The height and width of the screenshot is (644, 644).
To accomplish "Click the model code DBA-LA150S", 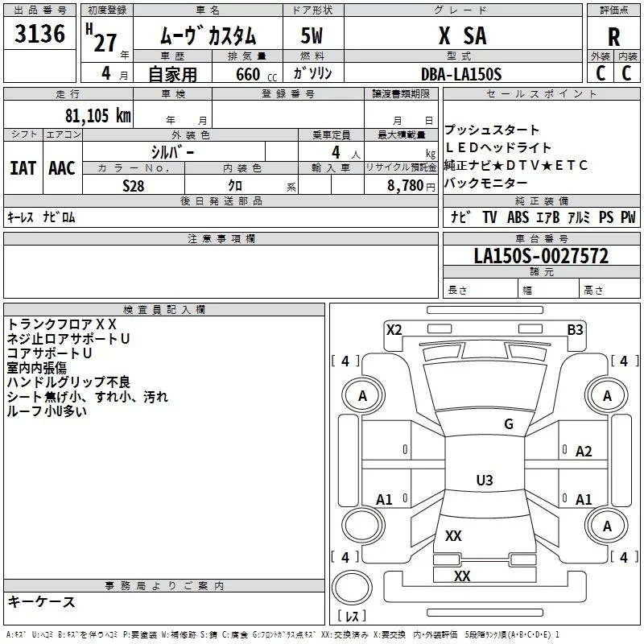I will coord(460,74).
